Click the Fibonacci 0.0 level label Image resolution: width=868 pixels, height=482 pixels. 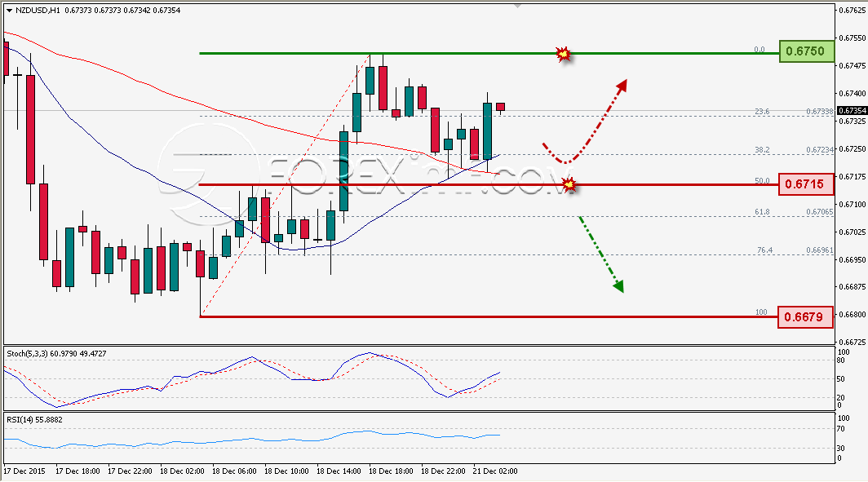(x=759, y=50)
